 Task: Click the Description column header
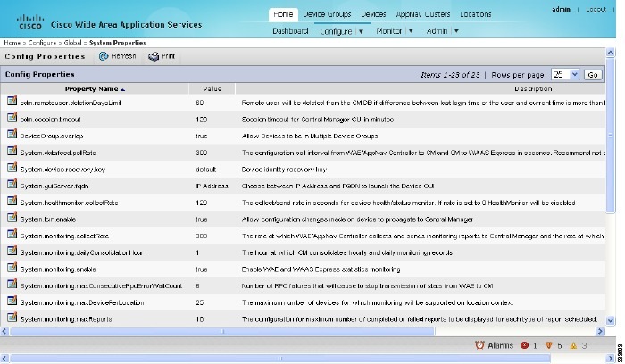tap(533, 89)
